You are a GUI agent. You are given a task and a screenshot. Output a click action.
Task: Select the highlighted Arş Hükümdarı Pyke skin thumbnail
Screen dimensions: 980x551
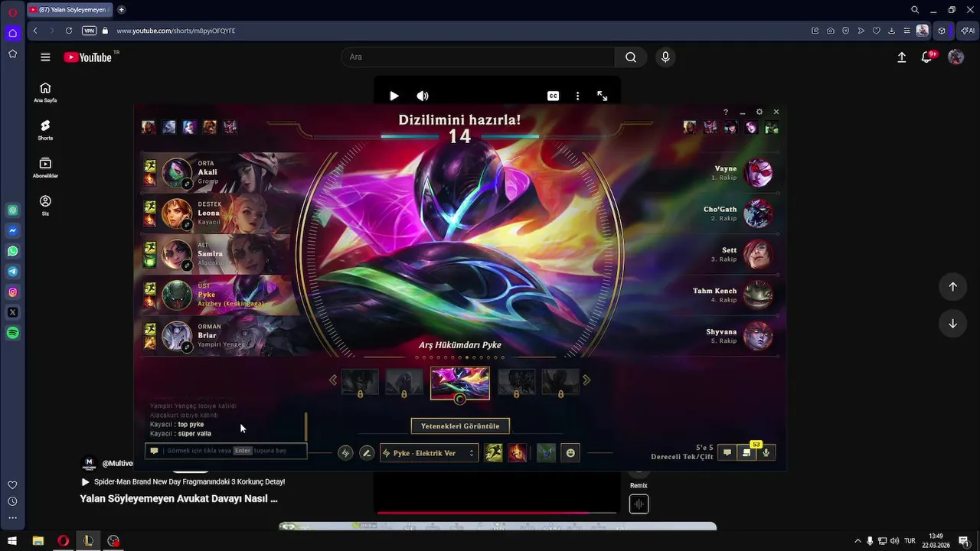[x=460, y=382]
